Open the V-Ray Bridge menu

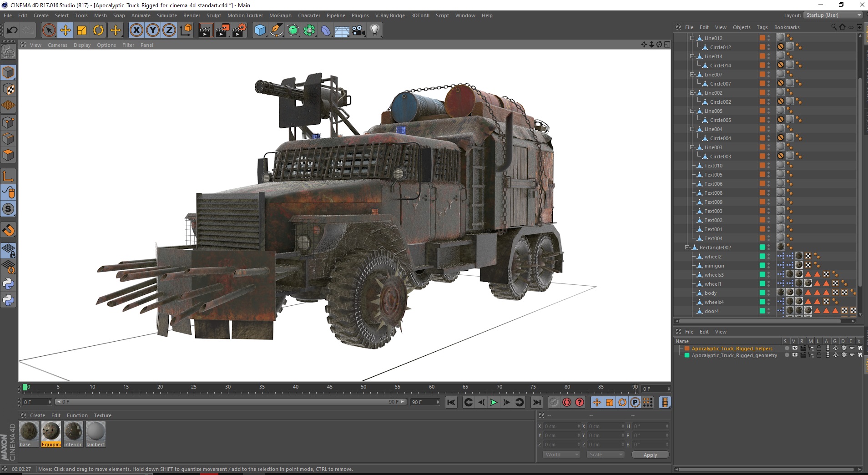point(390,15)
